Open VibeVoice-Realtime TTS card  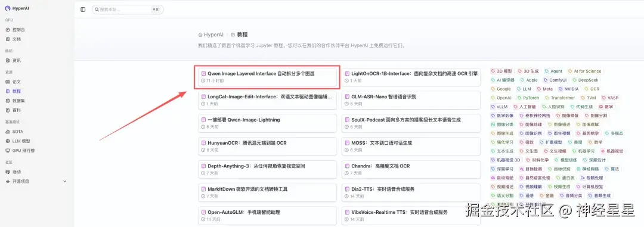(x=411, y=216)
